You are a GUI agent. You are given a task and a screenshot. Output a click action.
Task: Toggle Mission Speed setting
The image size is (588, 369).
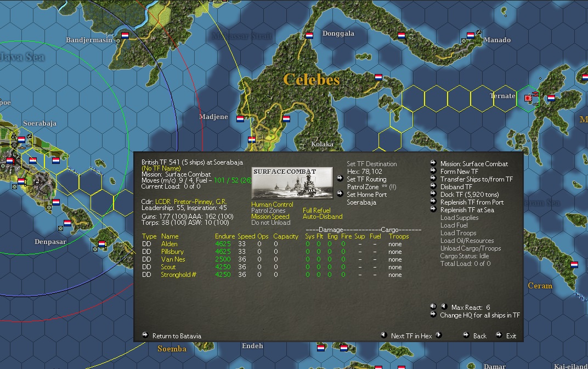pos(270,217)
